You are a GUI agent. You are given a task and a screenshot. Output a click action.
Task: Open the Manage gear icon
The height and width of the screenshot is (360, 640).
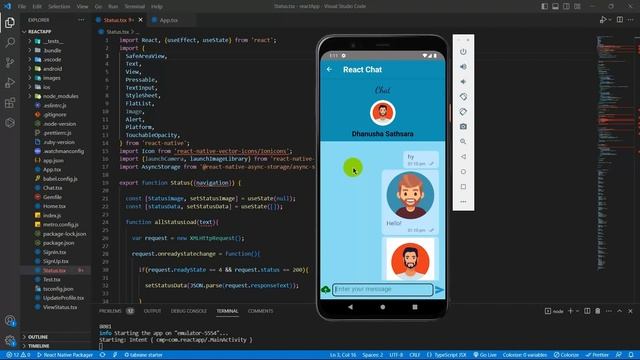10,340
